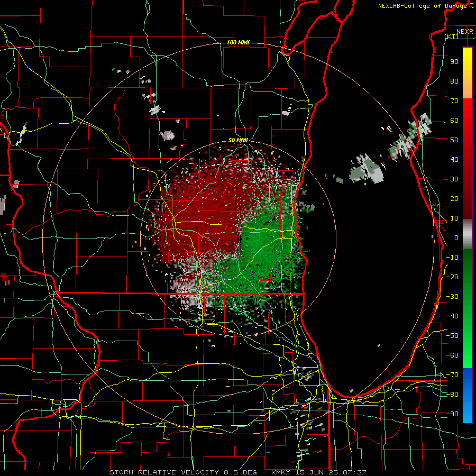Viewport: 476px width, 476px height.
Task: Click the -20 value on the velocity scale
Action: (452, 277)
